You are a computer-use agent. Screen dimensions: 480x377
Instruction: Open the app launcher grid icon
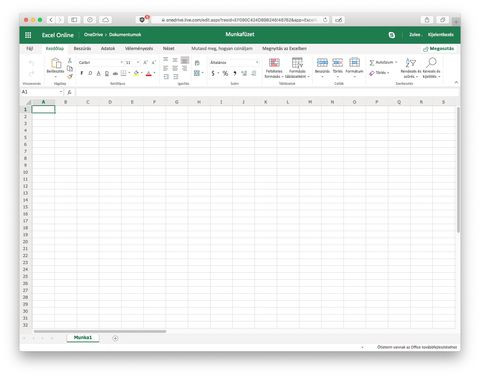(28, 35)
